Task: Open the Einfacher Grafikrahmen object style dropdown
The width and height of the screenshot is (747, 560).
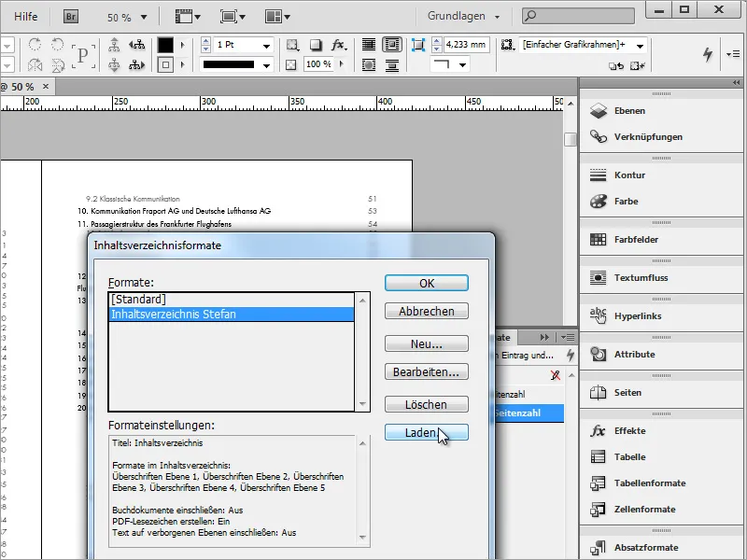Action: point(641,45)
